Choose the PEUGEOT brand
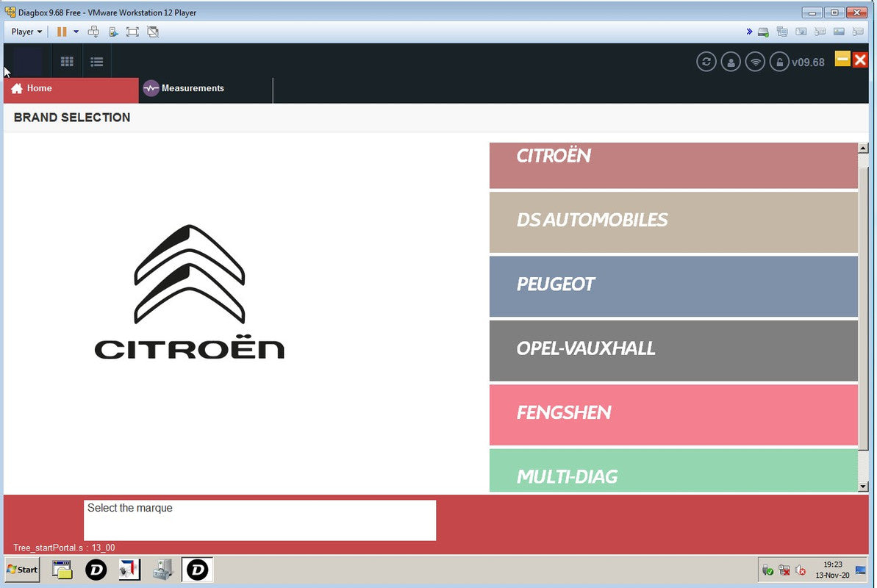Image resolution: width=877 pixels, height=588 pixels. tap(673, 285)
